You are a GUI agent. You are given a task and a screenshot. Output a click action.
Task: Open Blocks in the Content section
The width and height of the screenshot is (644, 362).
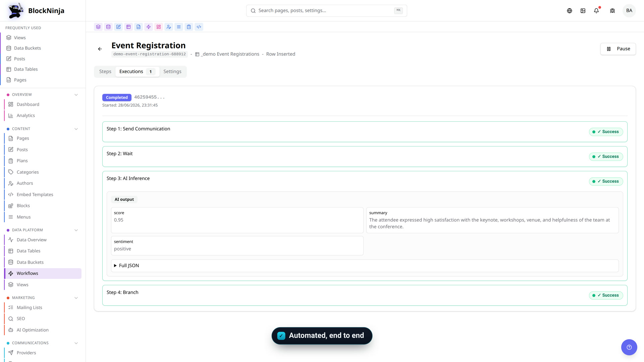click(x=43, y=206)
